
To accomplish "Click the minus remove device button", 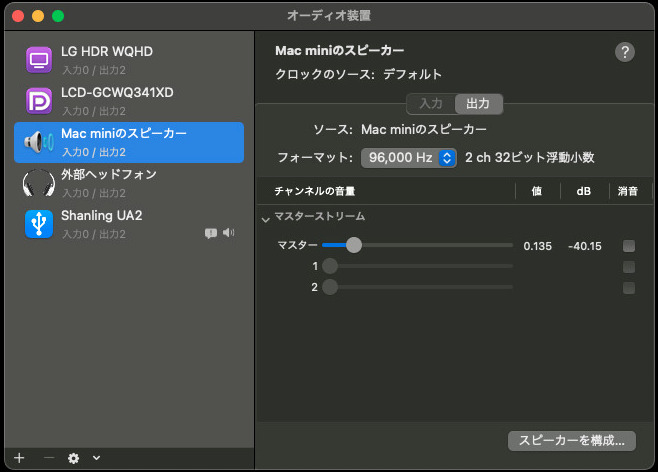I will pyautogui.click(x=49, y=458).
